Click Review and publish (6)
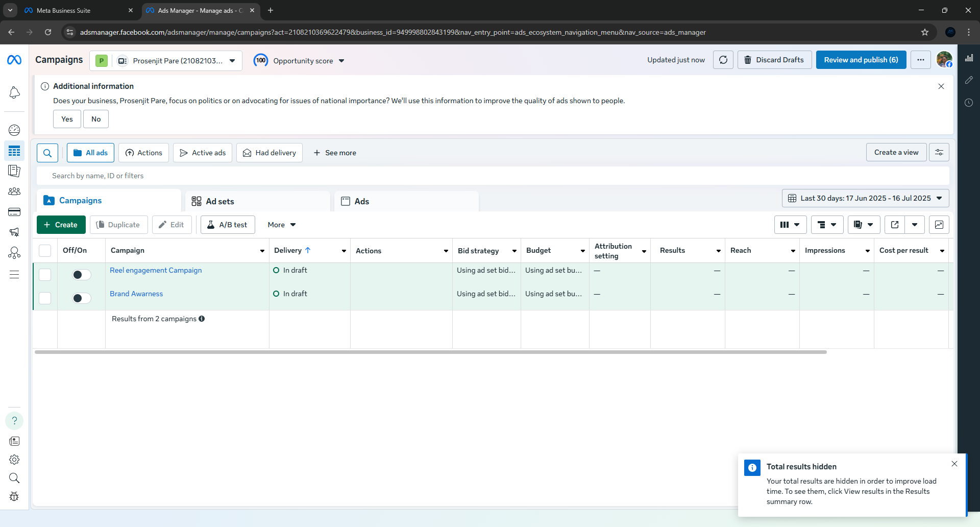 (x=861, y=60)
